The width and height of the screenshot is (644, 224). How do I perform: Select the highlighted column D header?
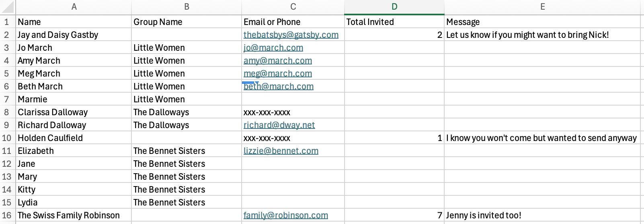click(x=394, y=7)
